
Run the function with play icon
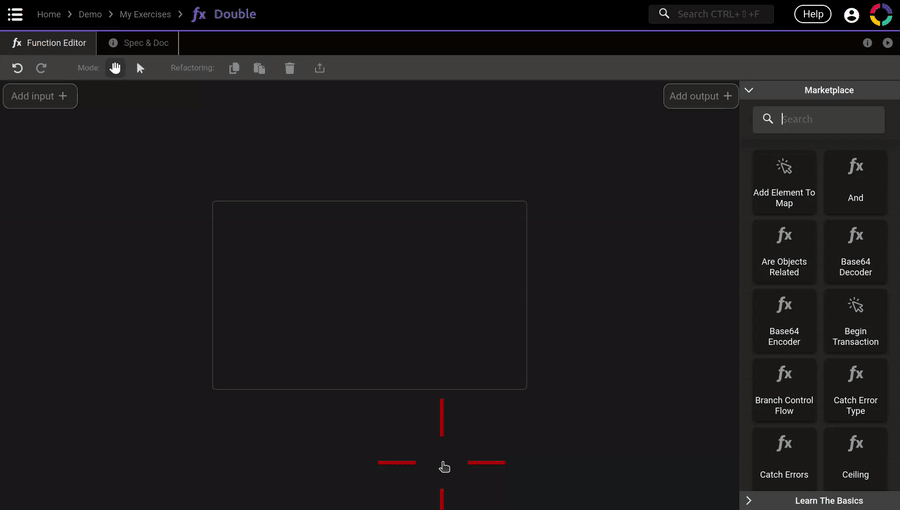click(x=888, y=43)
